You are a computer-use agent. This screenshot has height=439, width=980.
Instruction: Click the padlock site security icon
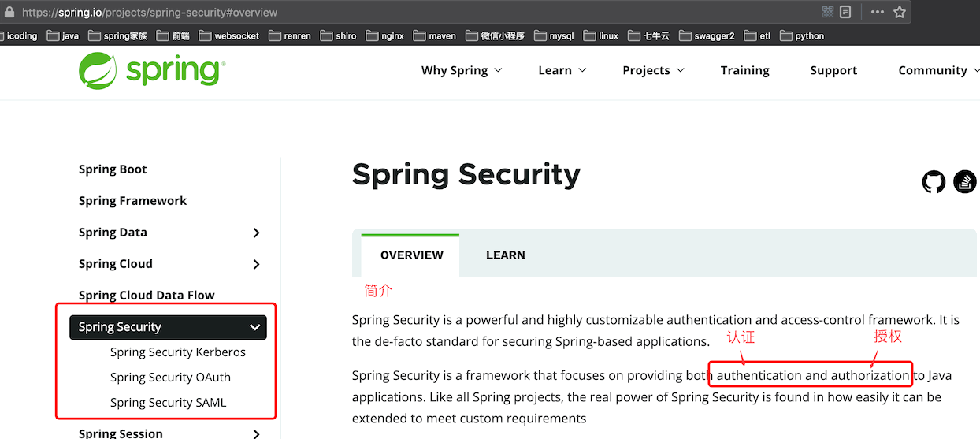pyautogui.click(x=9, y=12)
